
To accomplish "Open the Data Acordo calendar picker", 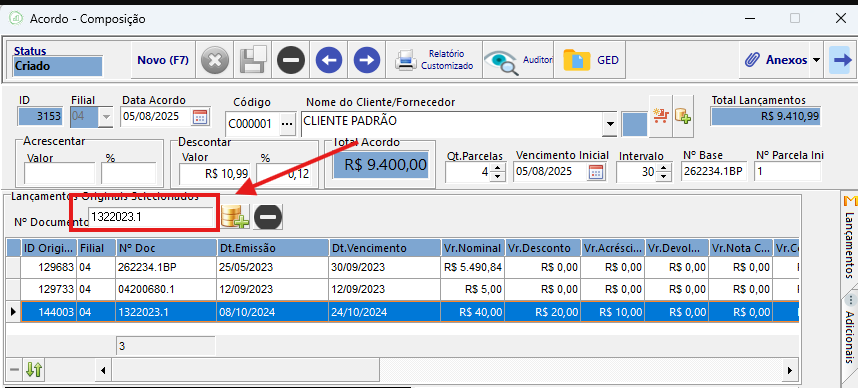I will pyautogui.click(x=200, y=117).
